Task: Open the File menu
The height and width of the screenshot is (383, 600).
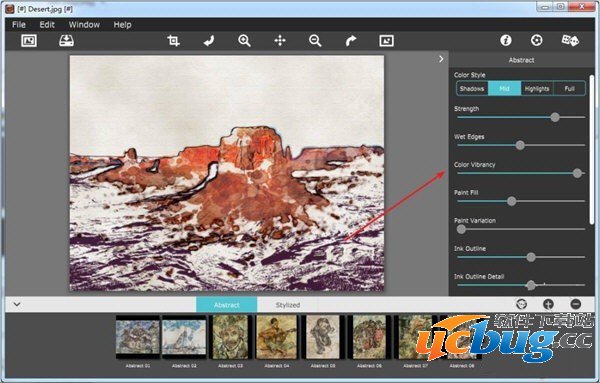Action: pyautogui.click(x=19, y=25)
